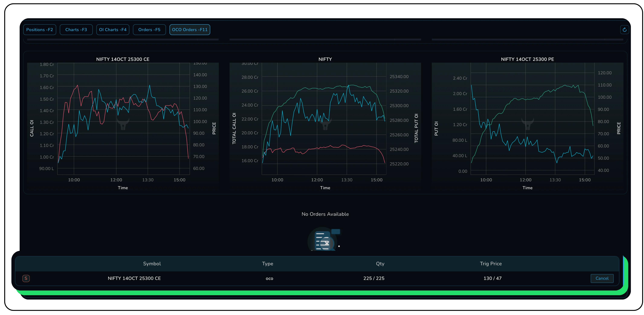Click the Qty column header
This screenshot has width=644, height=315.
[x=380, y=263]
